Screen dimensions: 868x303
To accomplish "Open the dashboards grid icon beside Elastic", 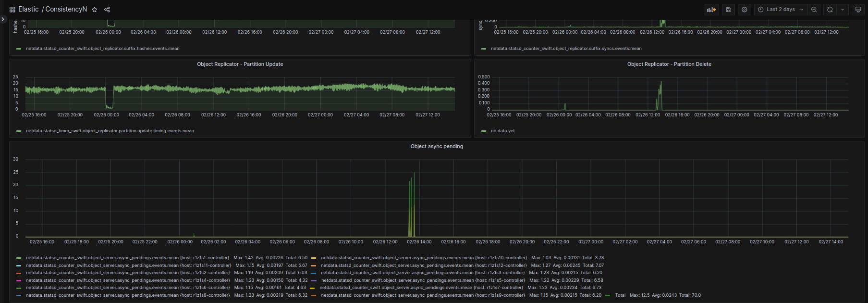I will point(12,10).
